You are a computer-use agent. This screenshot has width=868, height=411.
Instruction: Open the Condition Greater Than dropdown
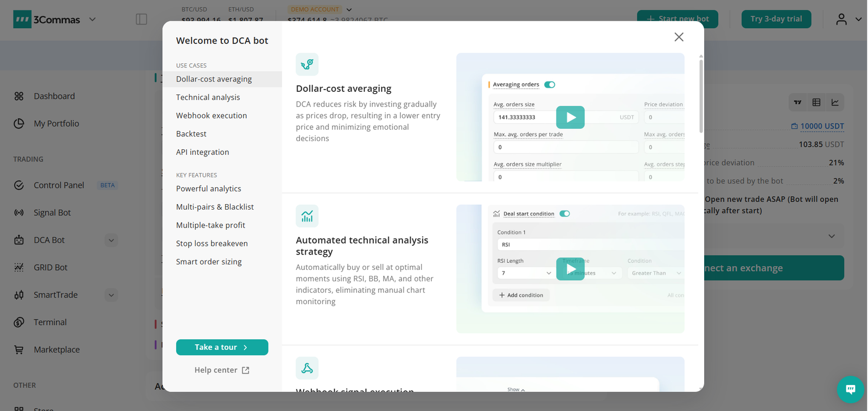pos(656,273)
